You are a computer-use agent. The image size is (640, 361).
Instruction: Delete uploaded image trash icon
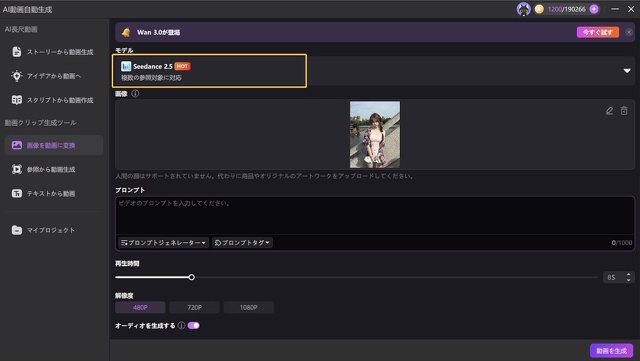[x=624, y=111]
